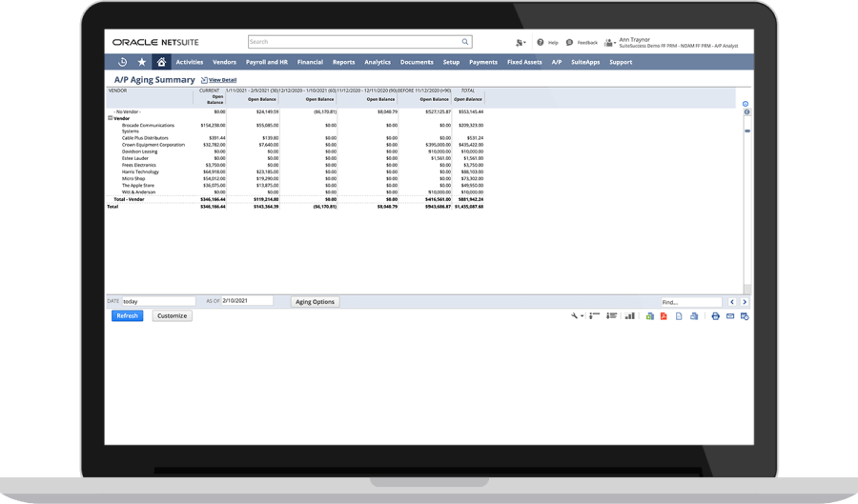
Task: Open the Vendors menu
Action: 224,62
